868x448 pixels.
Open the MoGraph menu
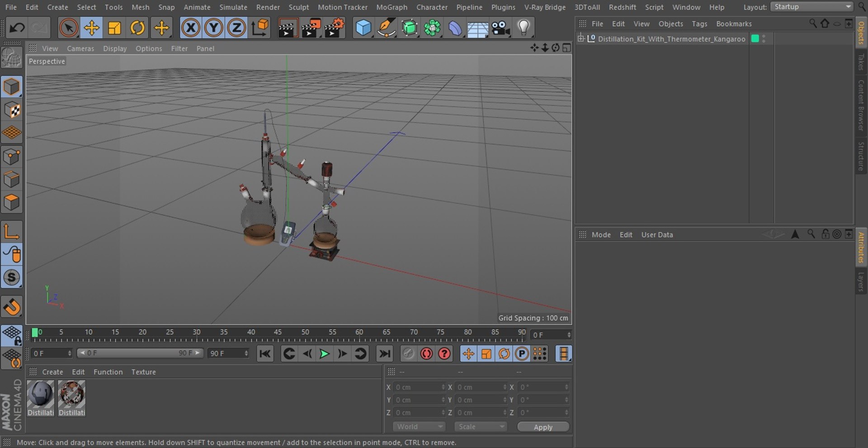click(x=392, y=7)
